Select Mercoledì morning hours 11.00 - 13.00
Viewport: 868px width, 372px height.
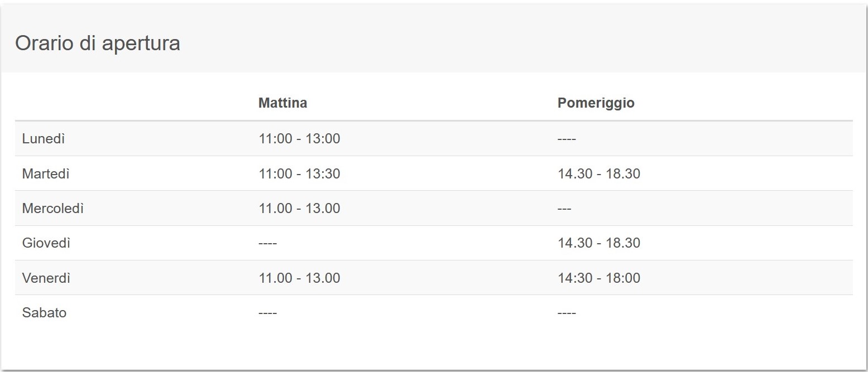click(299, 209)
